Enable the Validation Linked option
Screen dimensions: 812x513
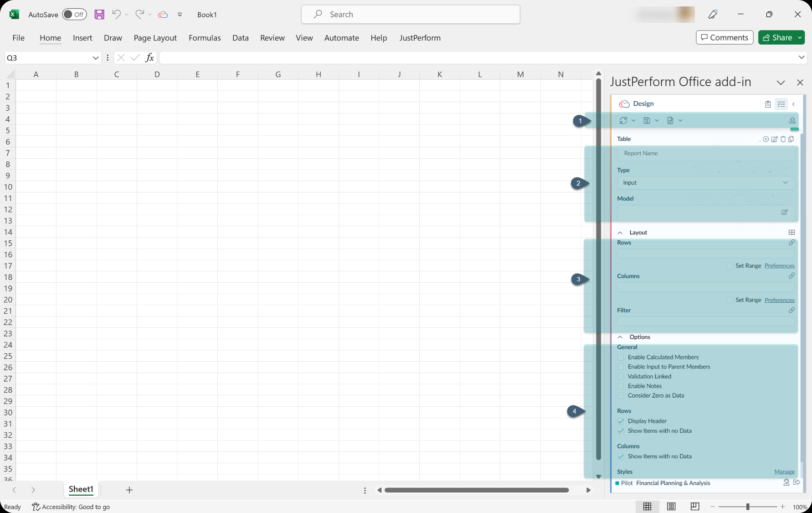[x=621, y=376]
